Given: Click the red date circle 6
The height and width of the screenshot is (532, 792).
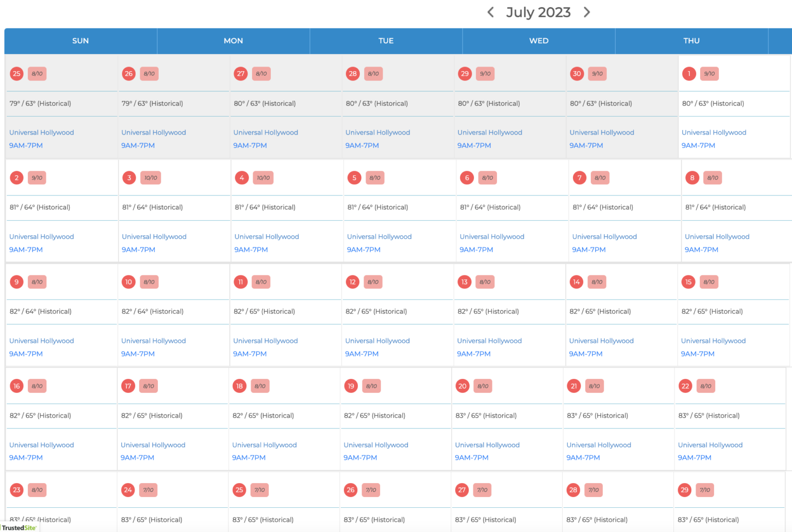Looking at the screenshot, I should (467, 178).
